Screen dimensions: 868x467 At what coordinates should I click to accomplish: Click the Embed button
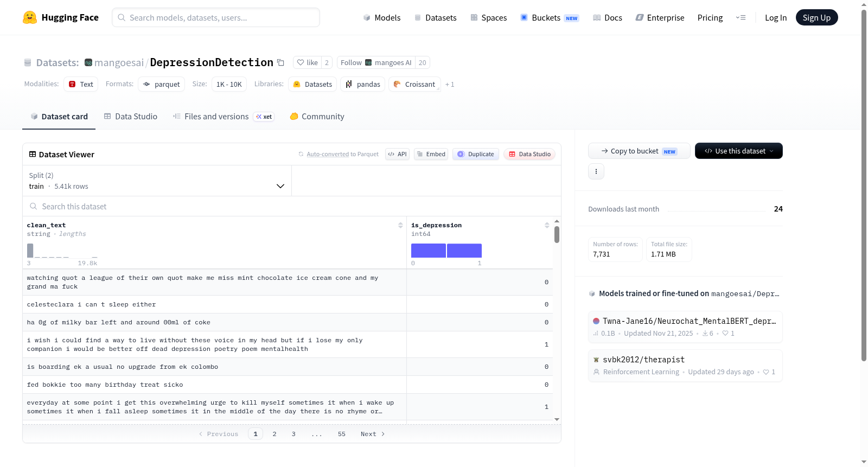pos(431,154)
